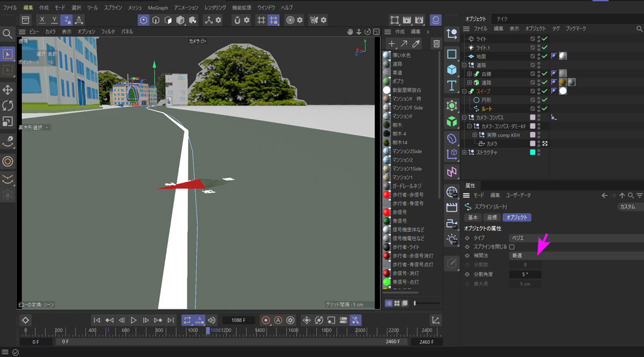Collapse the 道路 null group
The height and width of the screenshot is (357, 644).
coord(464,65)
